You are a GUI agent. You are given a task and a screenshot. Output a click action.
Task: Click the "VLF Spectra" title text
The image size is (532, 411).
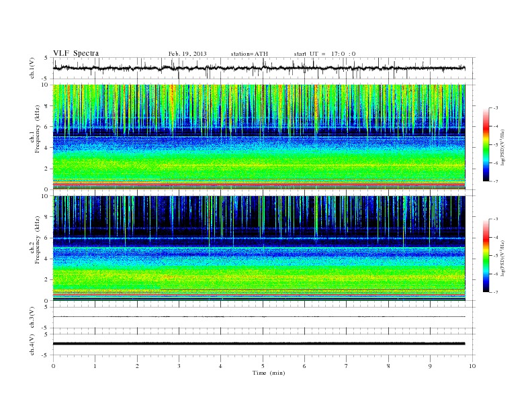[x=76, y=53]
